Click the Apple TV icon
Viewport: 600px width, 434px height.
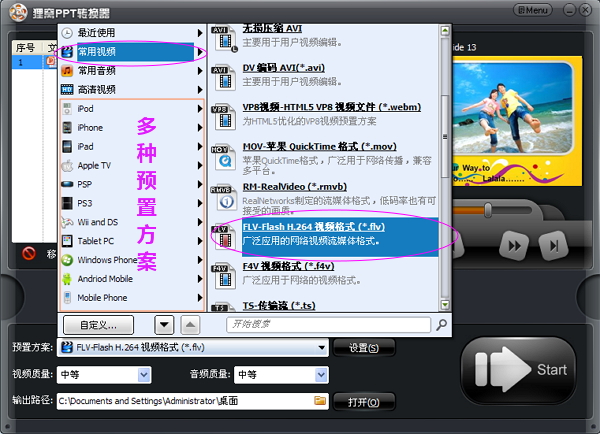coord(67,165)
